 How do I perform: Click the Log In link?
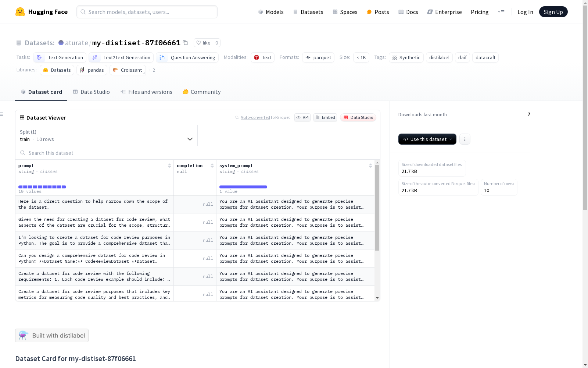point(525,12)
